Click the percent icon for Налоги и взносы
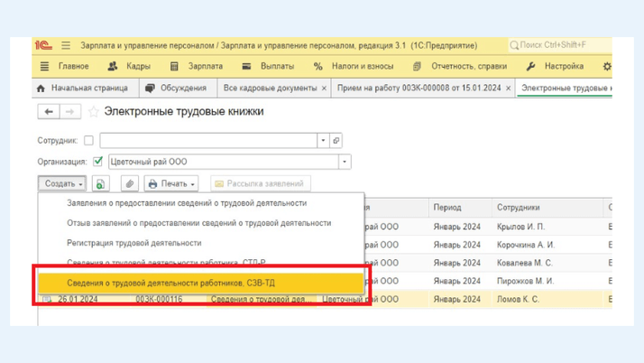This screenshot has height=363, width=644. coord(317,66)
